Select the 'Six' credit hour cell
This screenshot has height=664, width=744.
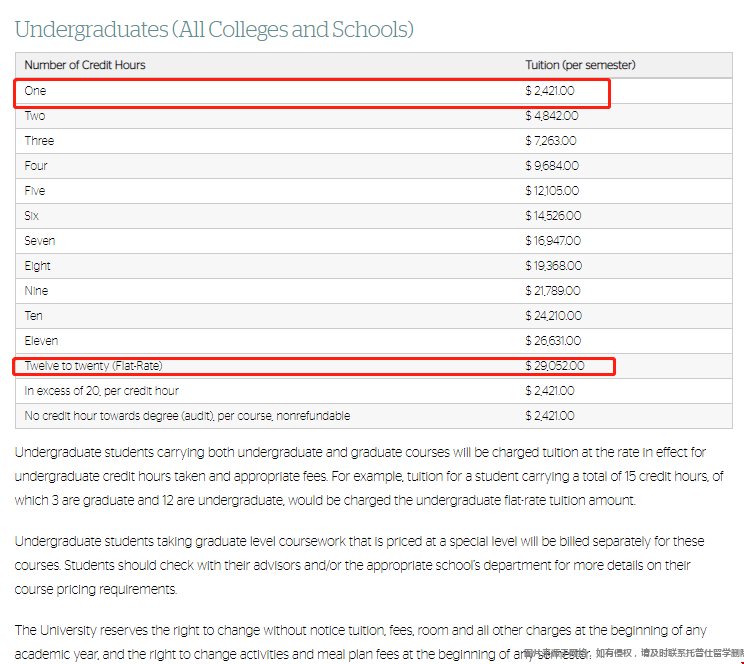(x=31, y=216)
